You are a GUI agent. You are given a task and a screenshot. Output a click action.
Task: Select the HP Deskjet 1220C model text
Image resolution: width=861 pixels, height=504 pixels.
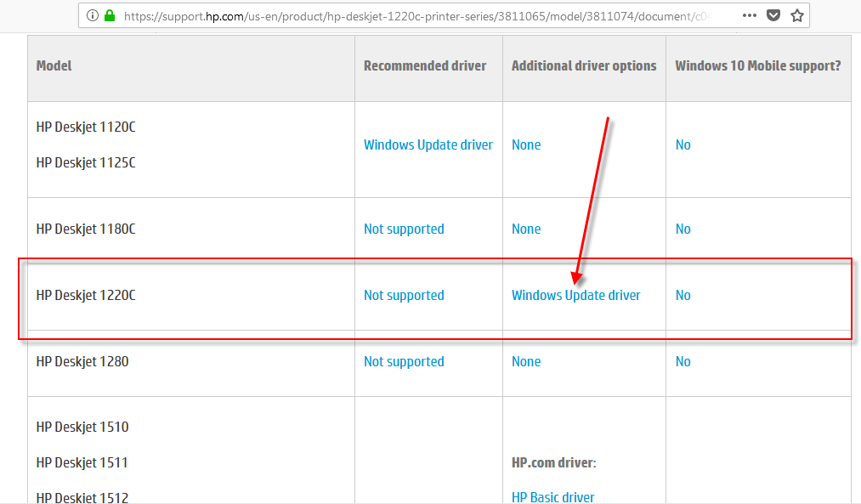click(x=86, y=296)
